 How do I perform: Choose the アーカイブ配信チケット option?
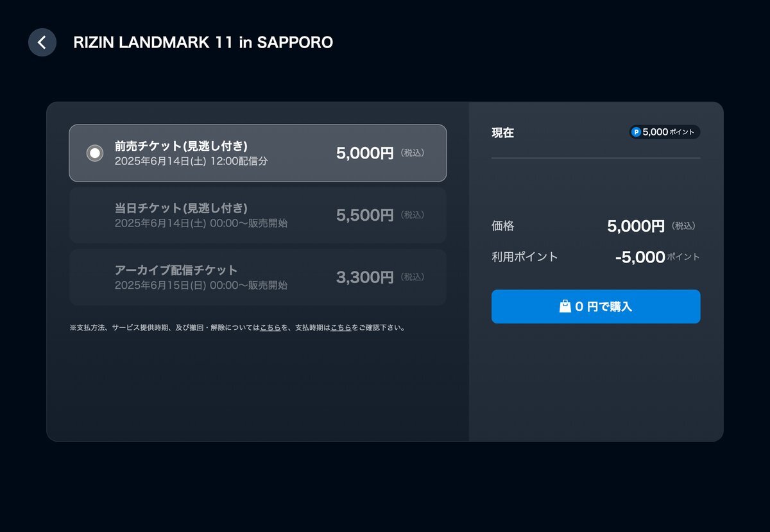(258, 277)
